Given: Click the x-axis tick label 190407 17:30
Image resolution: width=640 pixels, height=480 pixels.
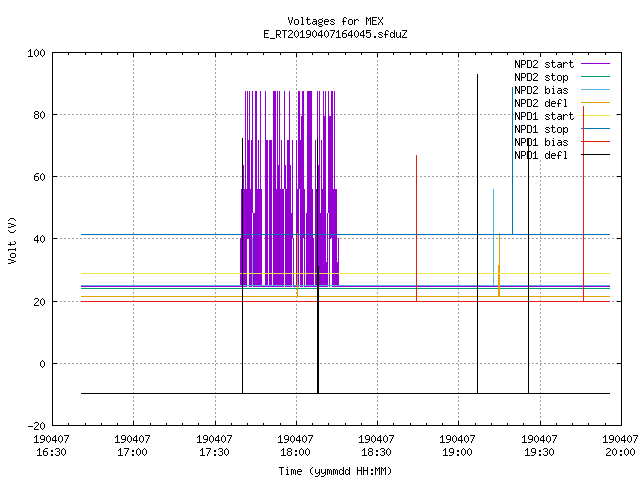Looking at the screenshot, I should click(214, 446).
